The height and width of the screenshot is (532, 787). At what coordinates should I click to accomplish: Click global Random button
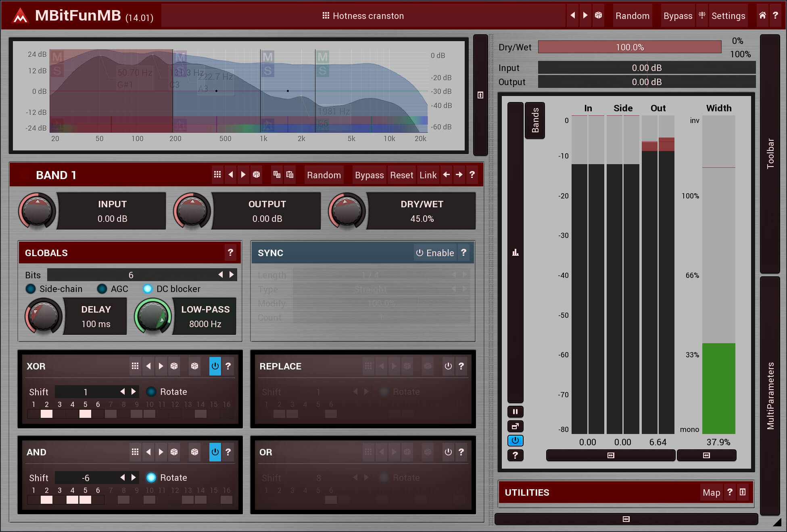632,16
